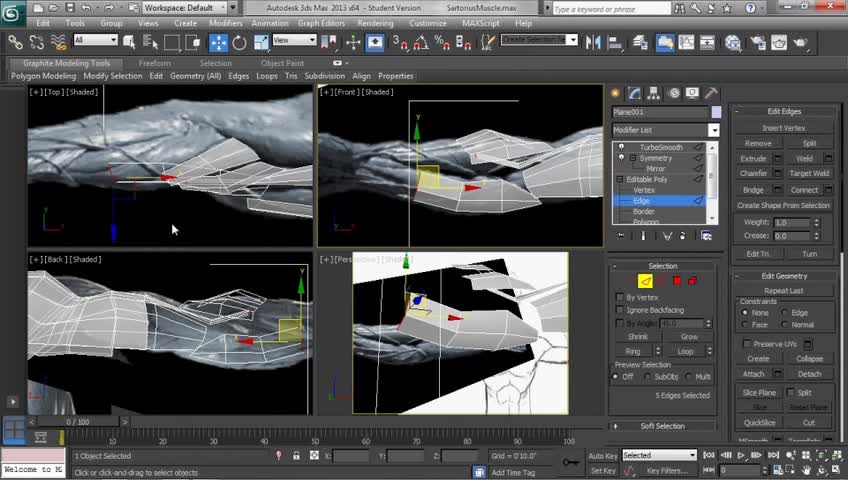Open the Hierarchy command panel tab

(655, 93)
